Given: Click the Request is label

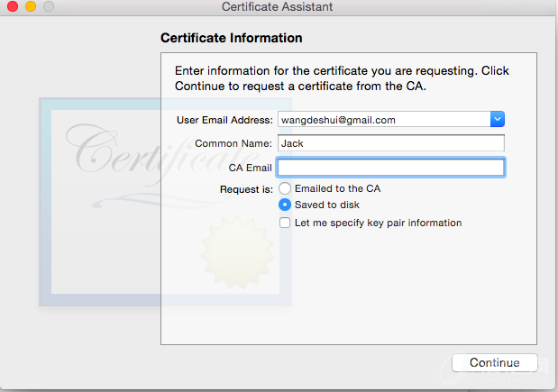Looking at the screenshot, I should tap(246, 189).
